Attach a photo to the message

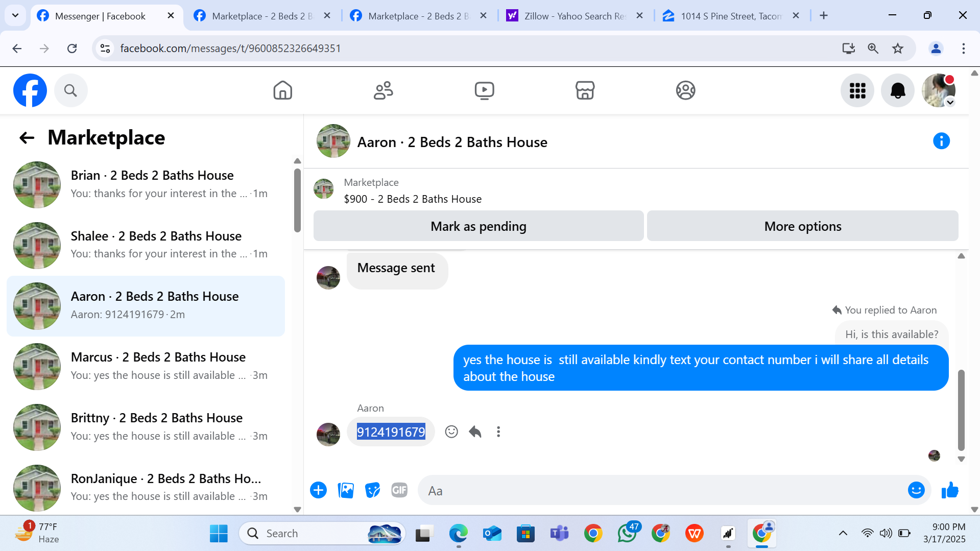point(346,490)
